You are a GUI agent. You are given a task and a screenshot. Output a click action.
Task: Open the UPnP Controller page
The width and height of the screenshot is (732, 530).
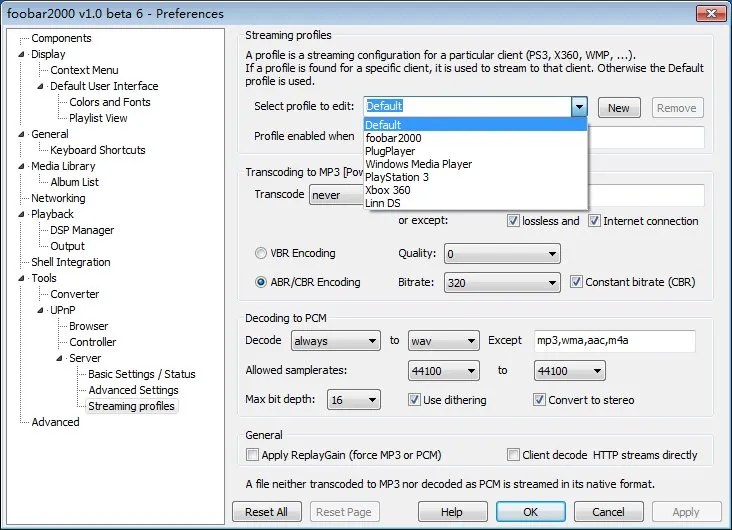click(x=93, y=342)
